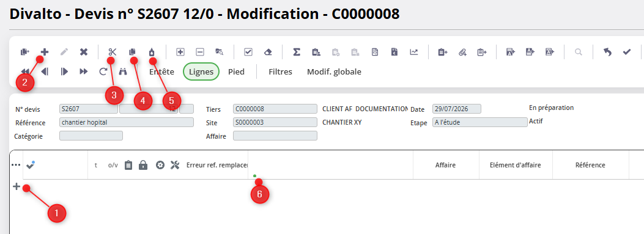Add a new line with grid plus icon

tap(17, 187)
